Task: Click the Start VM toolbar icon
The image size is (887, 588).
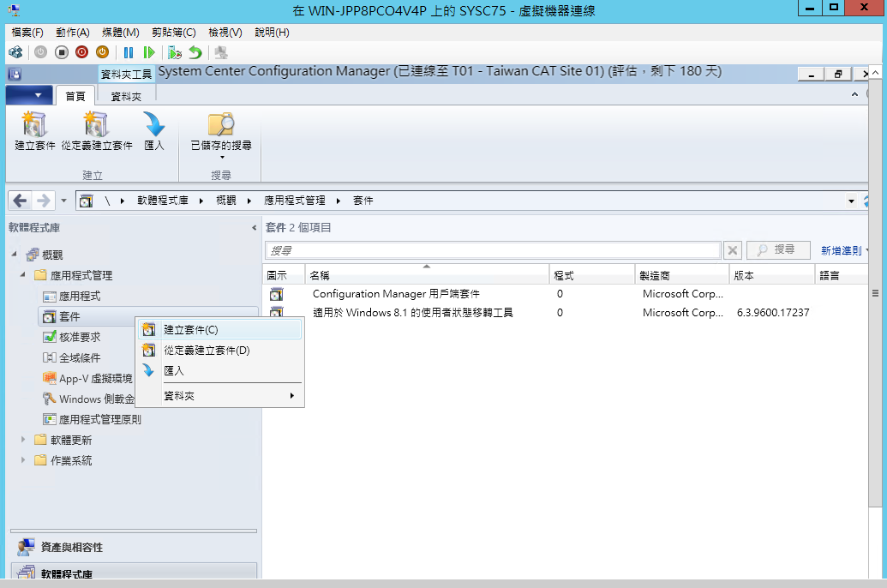Action: click(41, 52)
